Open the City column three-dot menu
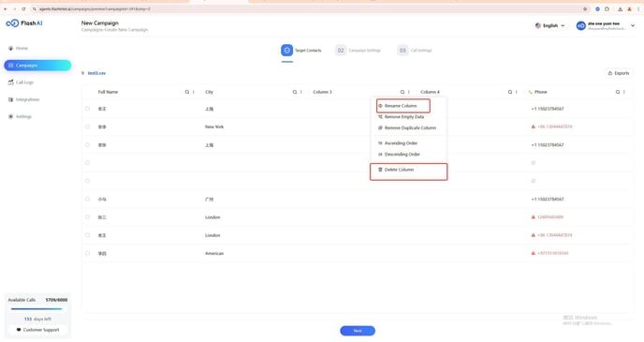 coord(301,92)
